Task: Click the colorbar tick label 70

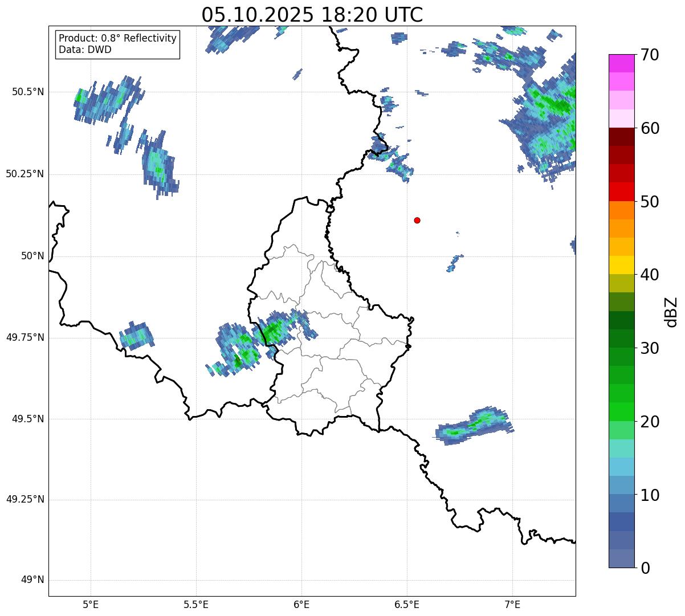Action: click(x=650, y=55)
